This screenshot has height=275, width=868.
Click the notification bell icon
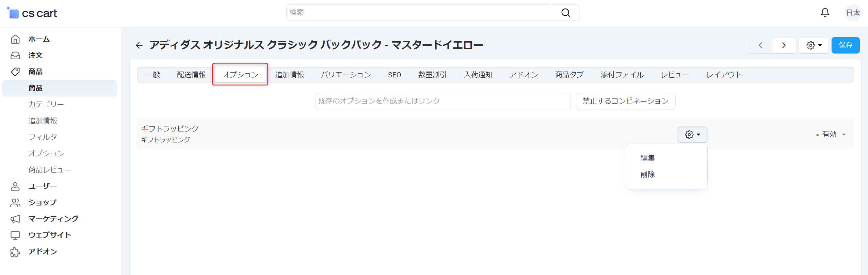pos(825,13)
